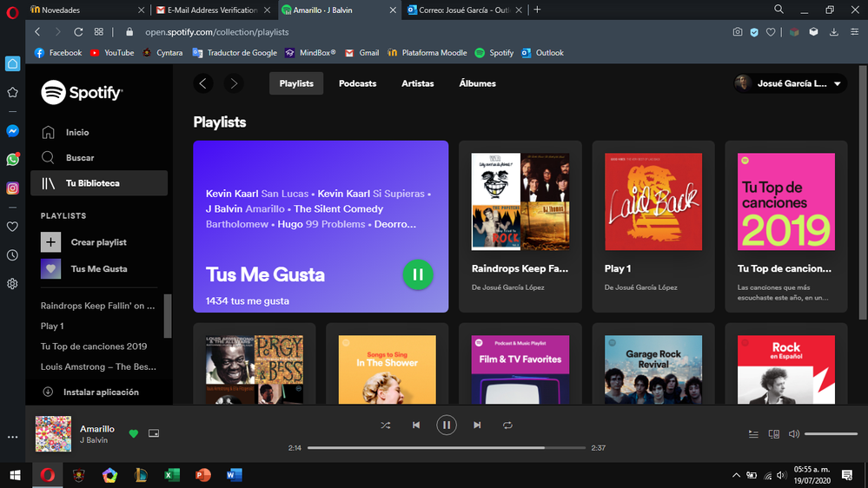Open Instagram in Opera sidebar
Viewport: 868px width, 488px height.
[x=12, y=188]
